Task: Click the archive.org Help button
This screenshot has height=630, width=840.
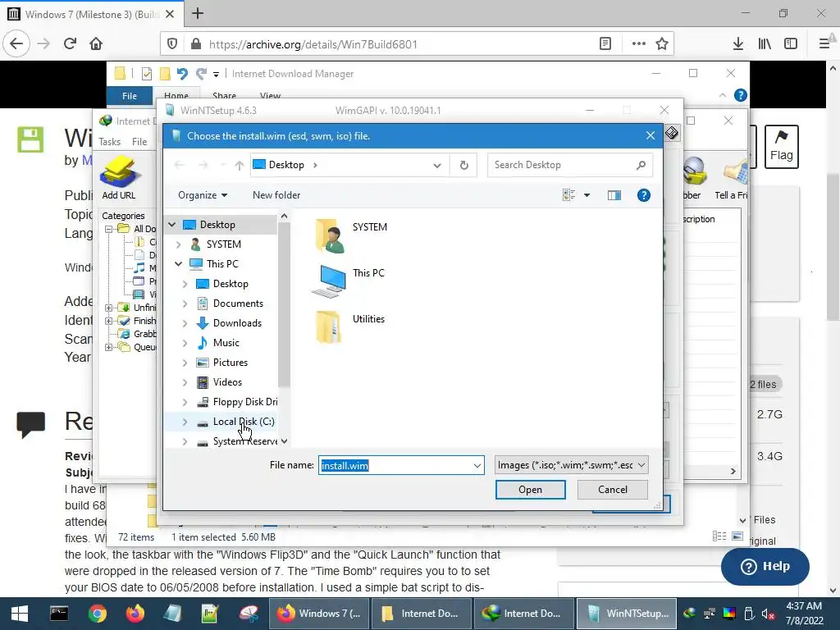Action: pos(765,566)
